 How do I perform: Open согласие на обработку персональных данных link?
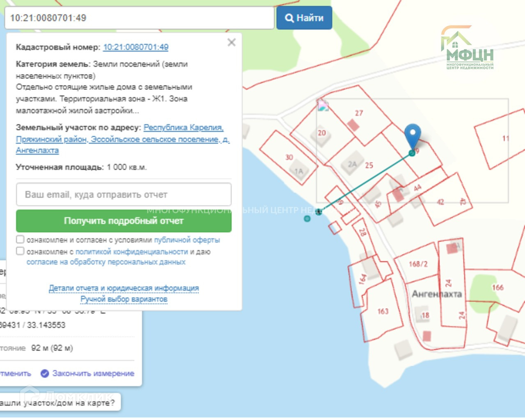click(106, 262)
